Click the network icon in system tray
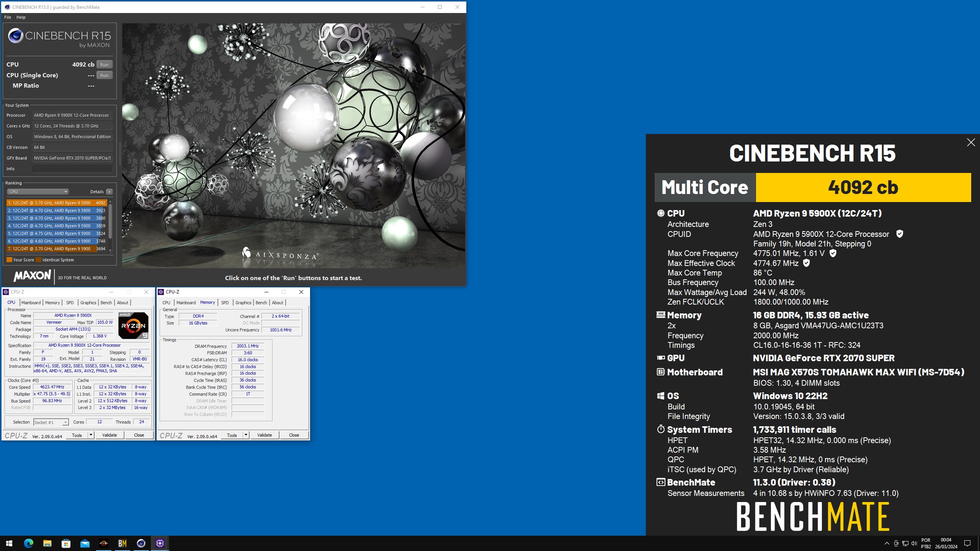Viewport: 980px width, 551px height. 905,543
